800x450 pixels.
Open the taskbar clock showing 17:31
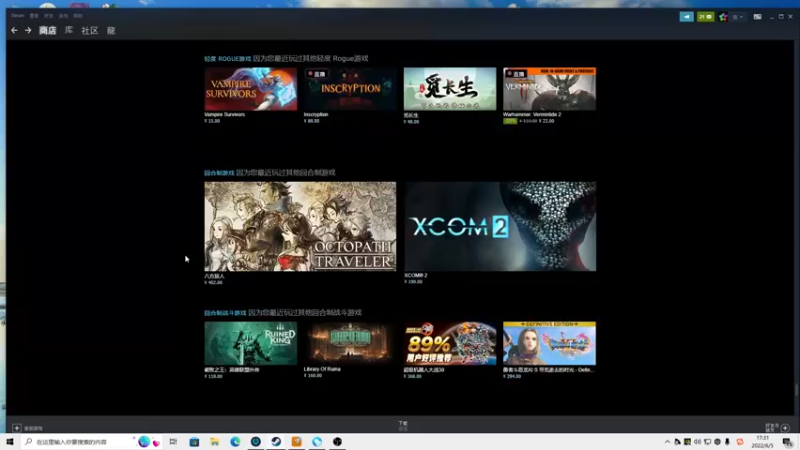[x=762, y=442]
